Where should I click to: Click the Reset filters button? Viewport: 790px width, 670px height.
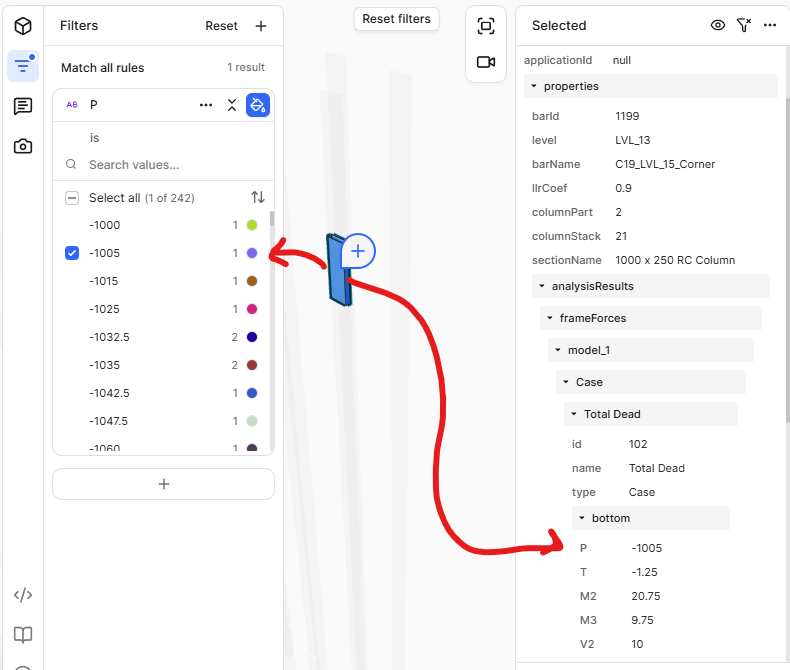[396, 19]
